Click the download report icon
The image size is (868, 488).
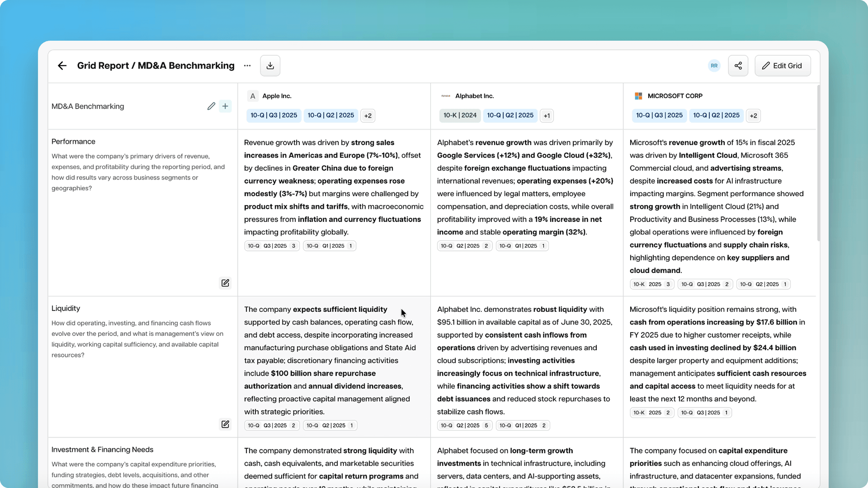(x=270, y=66)
